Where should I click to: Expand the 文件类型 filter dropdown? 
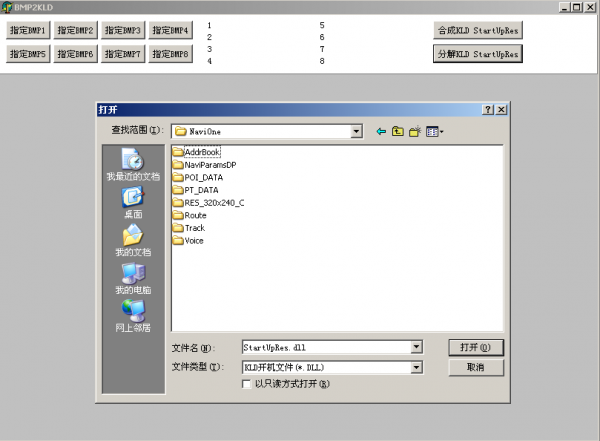(x=416, y=367)
